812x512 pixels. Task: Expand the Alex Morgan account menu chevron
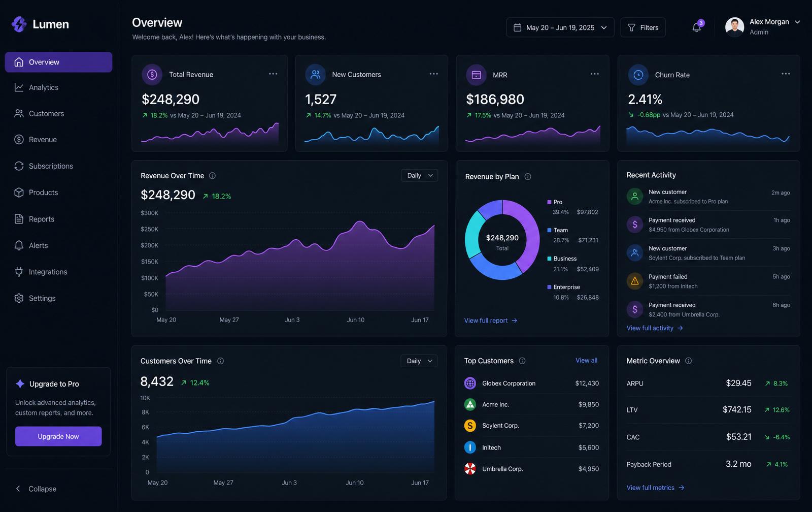click(x=797, y=22)
